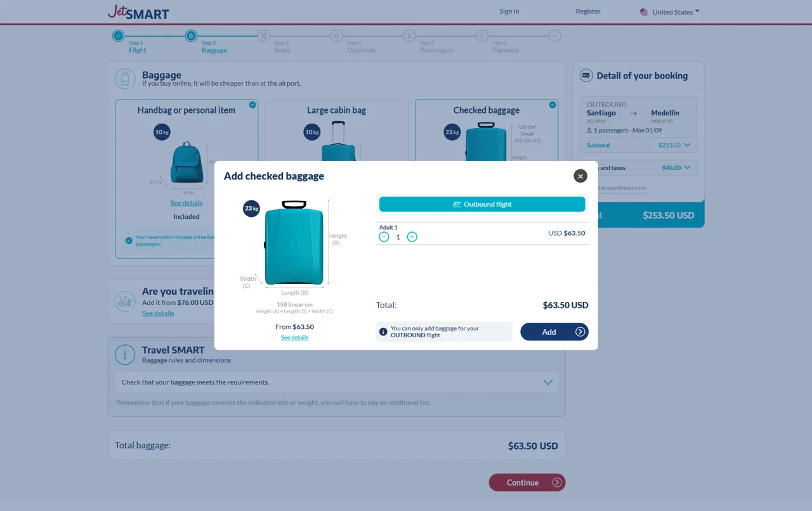812x511 pixels.
Task: Close the Add checked baggage dialog
Action: click(x=580, y=176)
